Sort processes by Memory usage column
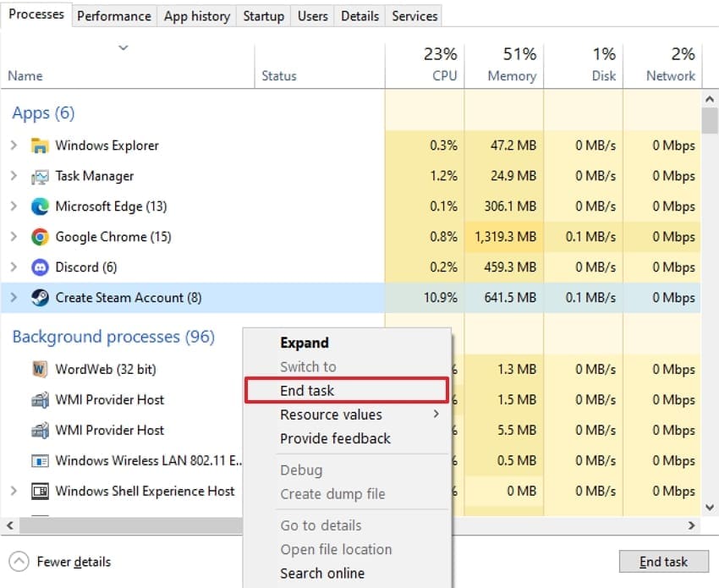 tap(511, 75)
